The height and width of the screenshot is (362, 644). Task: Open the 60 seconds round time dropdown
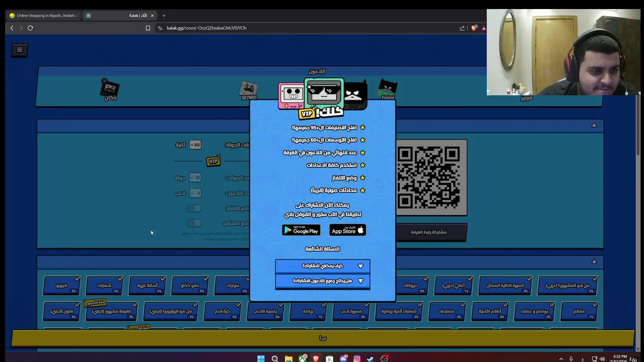coord(195,145)
